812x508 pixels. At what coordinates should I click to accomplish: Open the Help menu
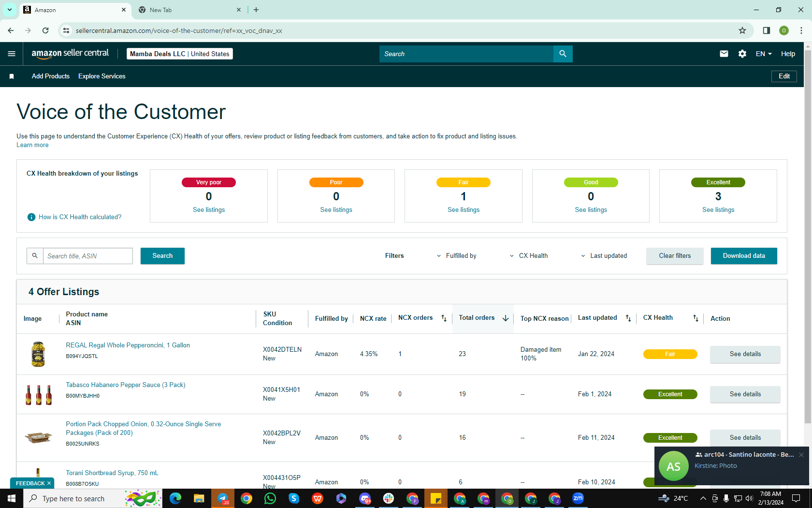pyautogui.click(x=788, y=54)
